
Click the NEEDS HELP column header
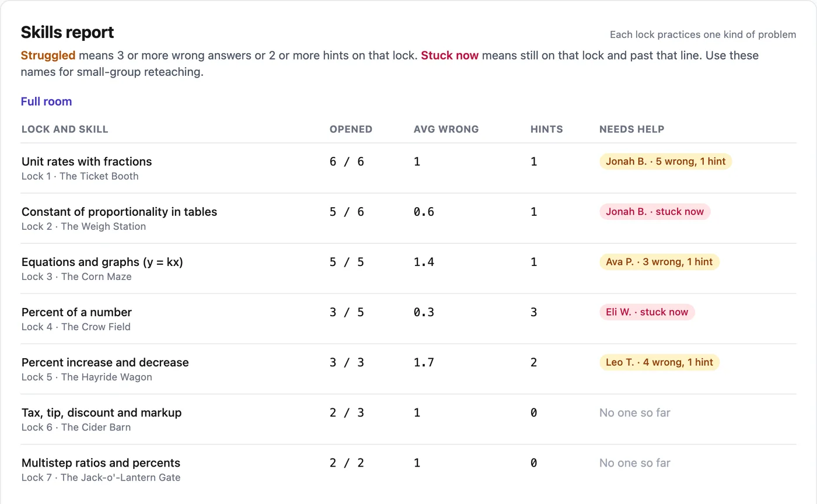(631, 129)
